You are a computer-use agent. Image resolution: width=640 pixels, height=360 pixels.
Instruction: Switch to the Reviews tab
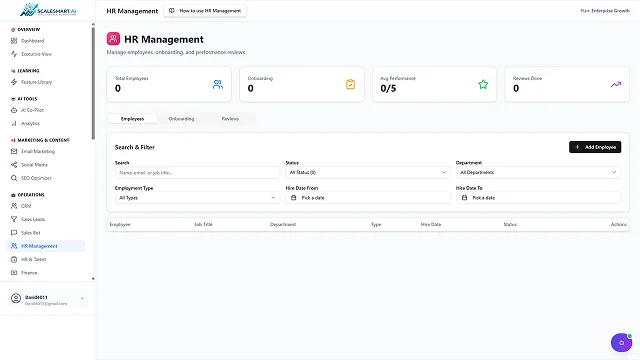[230, 119]
